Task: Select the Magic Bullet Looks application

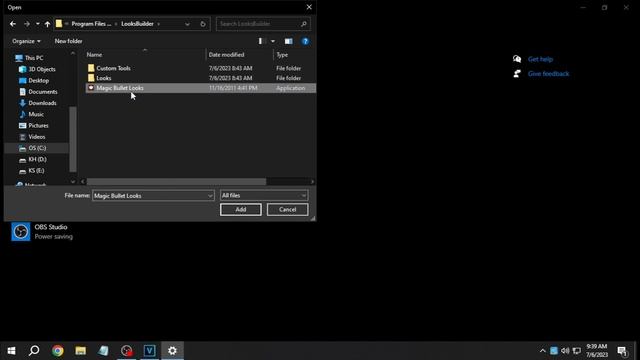Action: (200, 88)
